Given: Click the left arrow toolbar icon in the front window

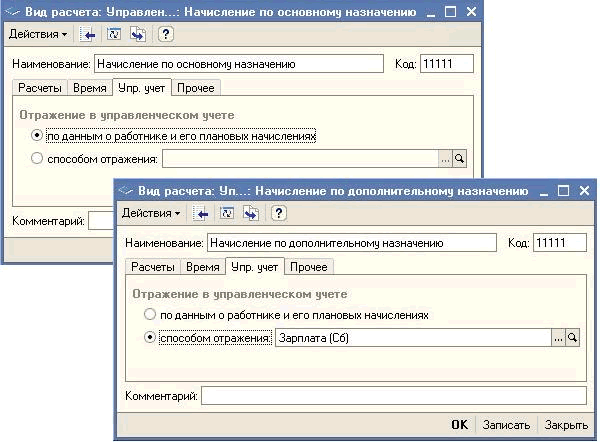Looking at the screenshot, I should 202,213.
